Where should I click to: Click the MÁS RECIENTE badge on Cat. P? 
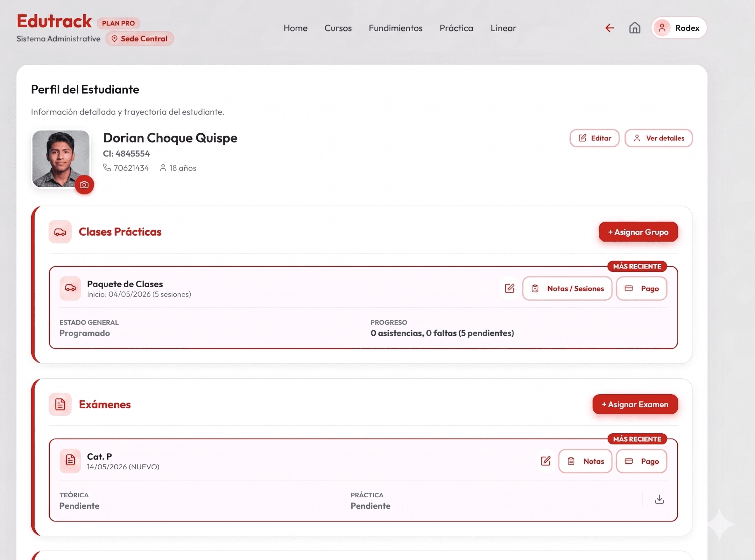(x=637, y=439)
